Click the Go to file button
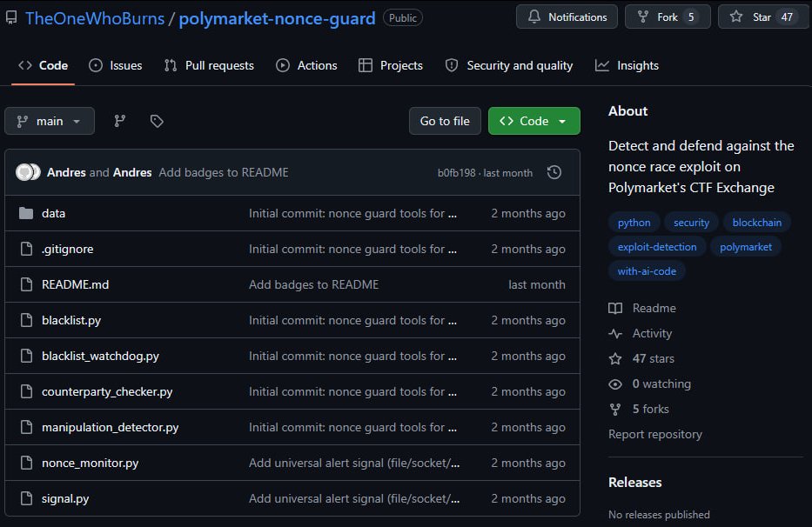Image resolution: width=812 pixels, height=527 pixels. (x=445, y=121)
